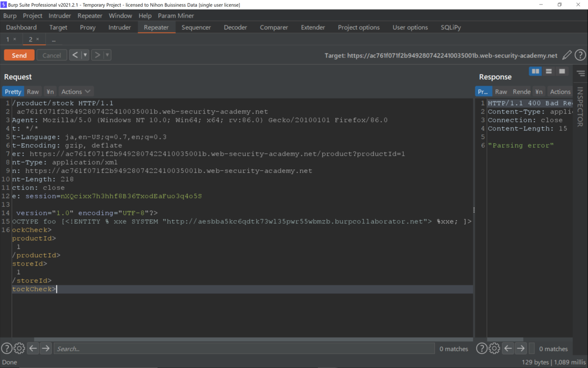The width and height of the screenshot is (588, 368).
Task: Open the request Actions dropdown
Action: tap(76, 92)
